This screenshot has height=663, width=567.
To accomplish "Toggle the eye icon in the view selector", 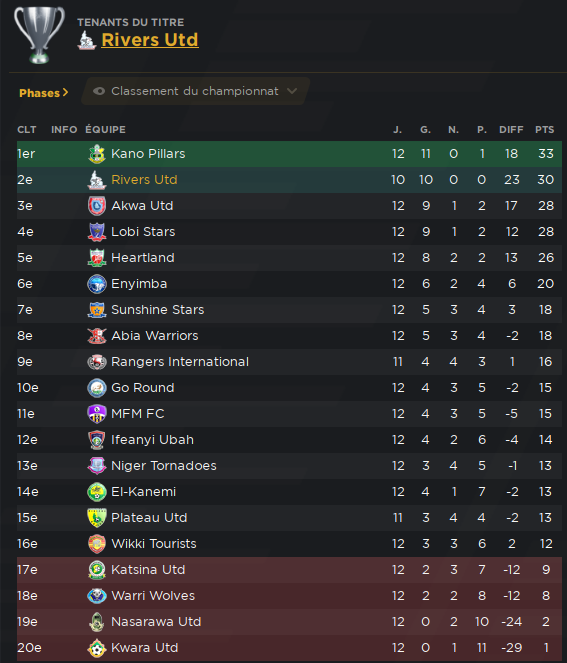I will coord(99,91).
